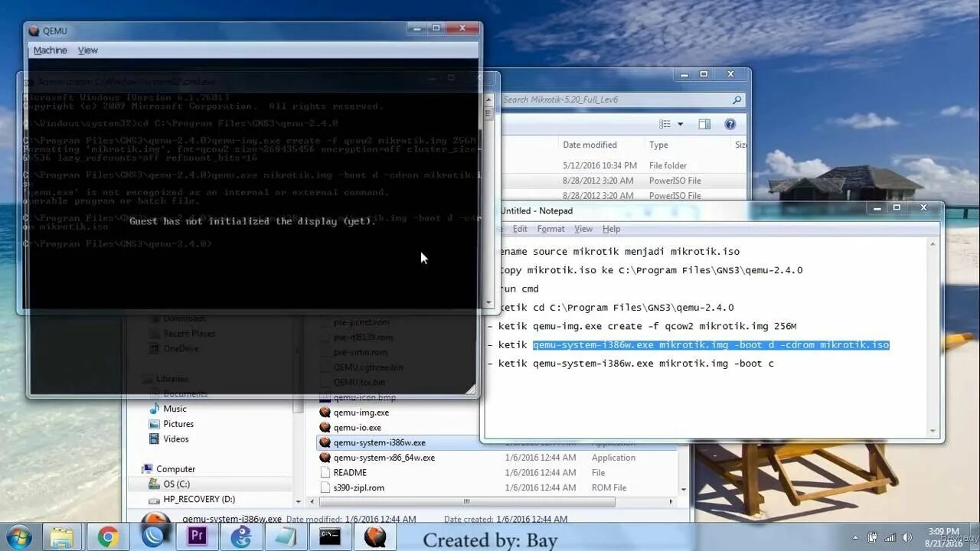This screenshot has width=980, height=551.
Task: Click the 'run cmd' line in Notepad
Action: pos(519,289)
